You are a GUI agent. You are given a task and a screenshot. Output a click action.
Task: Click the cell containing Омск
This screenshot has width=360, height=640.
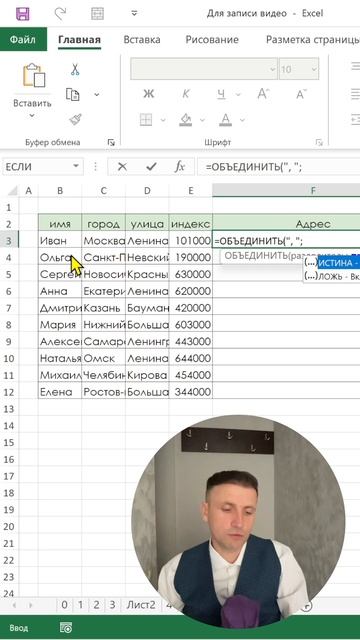click(x=104, y=358)
